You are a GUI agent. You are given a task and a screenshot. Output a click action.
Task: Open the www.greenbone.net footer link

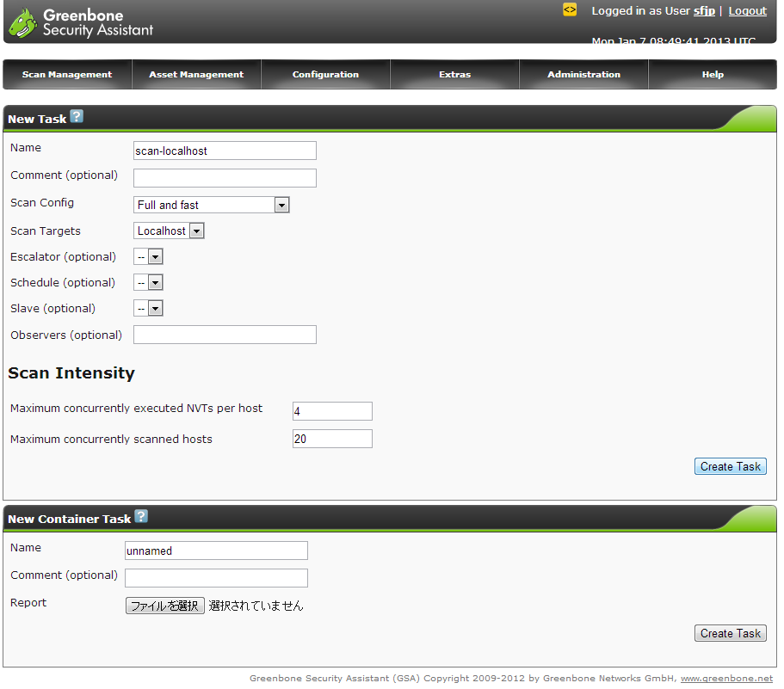pyautogui.click(x=726, y=679)
